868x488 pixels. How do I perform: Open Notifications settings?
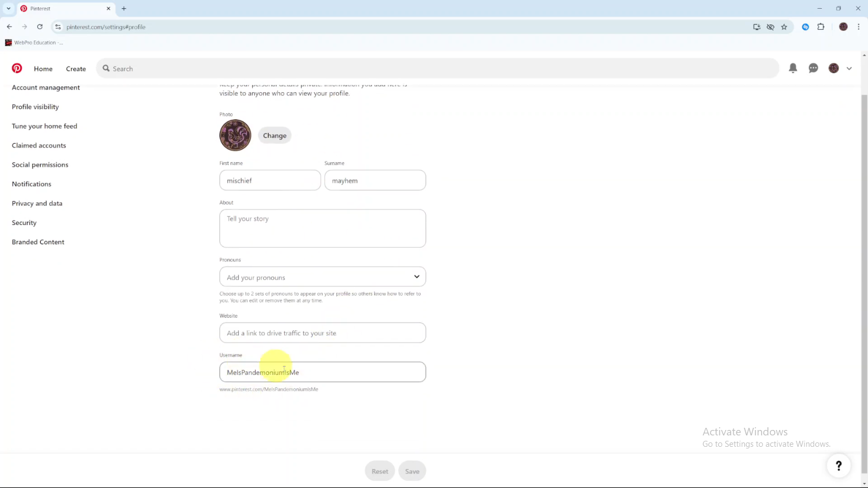tap(31, 184)
